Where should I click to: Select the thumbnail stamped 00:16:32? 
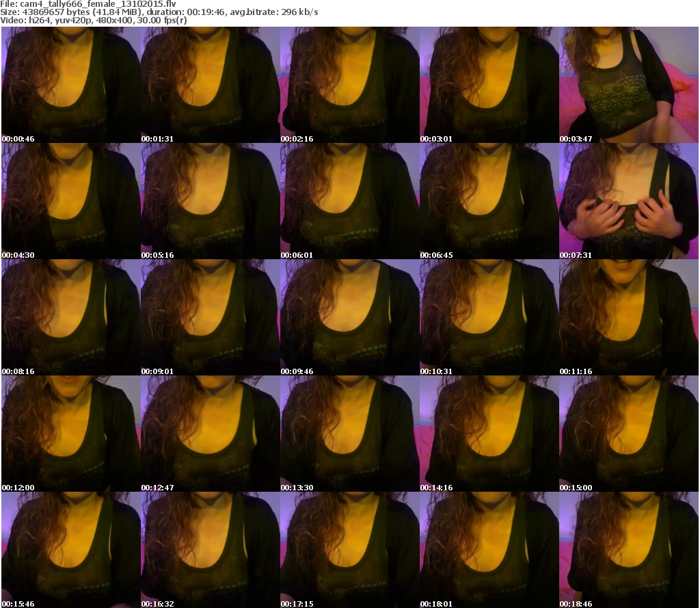[211, 550]
